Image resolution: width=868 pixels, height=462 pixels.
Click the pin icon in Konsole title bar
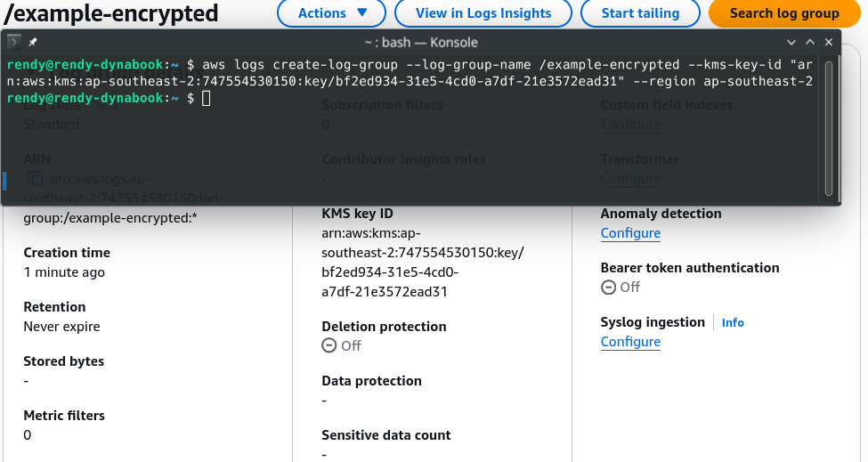[x=33, y=42]
